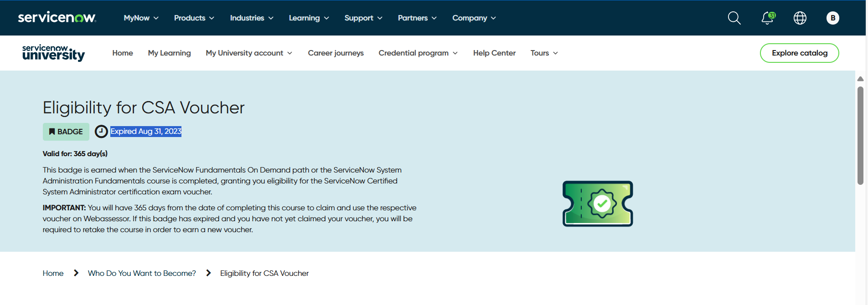
Task: Click the scrollbar up arrow
Action: point(861,79)
